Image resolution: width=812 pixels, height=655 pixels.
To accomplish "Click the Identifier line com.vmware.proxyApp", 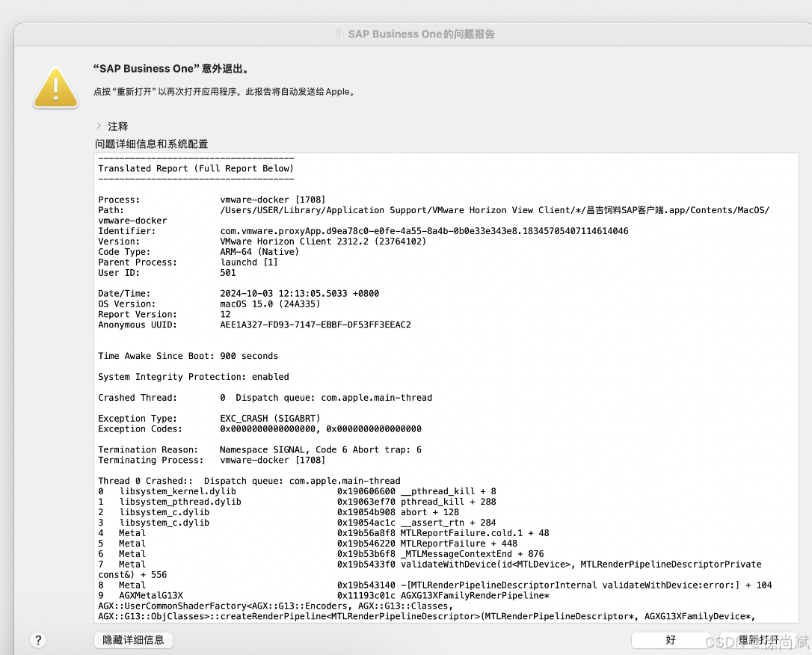I will [x=363, y=231].
